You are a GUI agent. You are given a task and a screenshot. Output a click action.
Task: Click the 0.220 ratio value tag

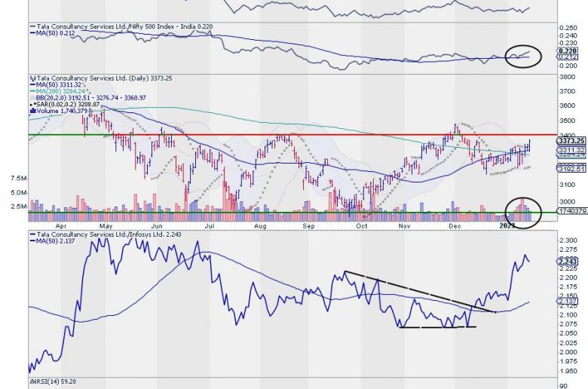[568, 51]
